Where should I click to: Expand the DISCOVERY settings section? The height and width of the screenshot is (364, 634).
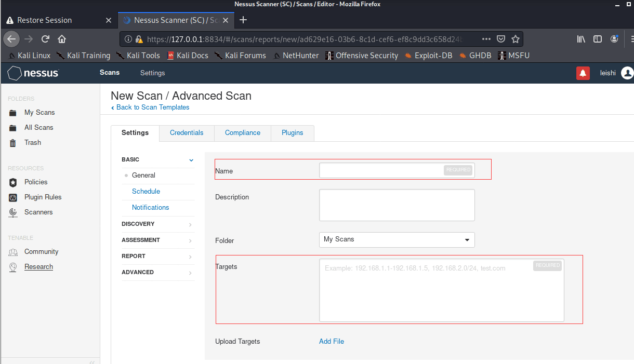point(158,224)
